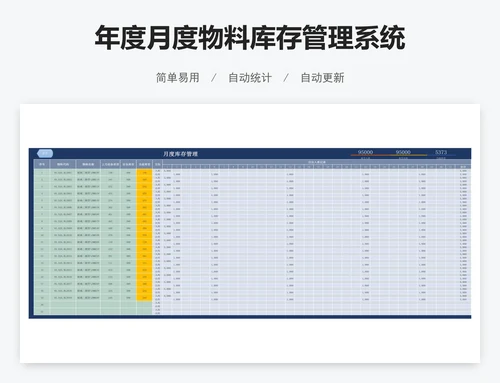The image size is (500, 383).
Task: Select the 月度库存管理 sheet title
Action: 180,154
